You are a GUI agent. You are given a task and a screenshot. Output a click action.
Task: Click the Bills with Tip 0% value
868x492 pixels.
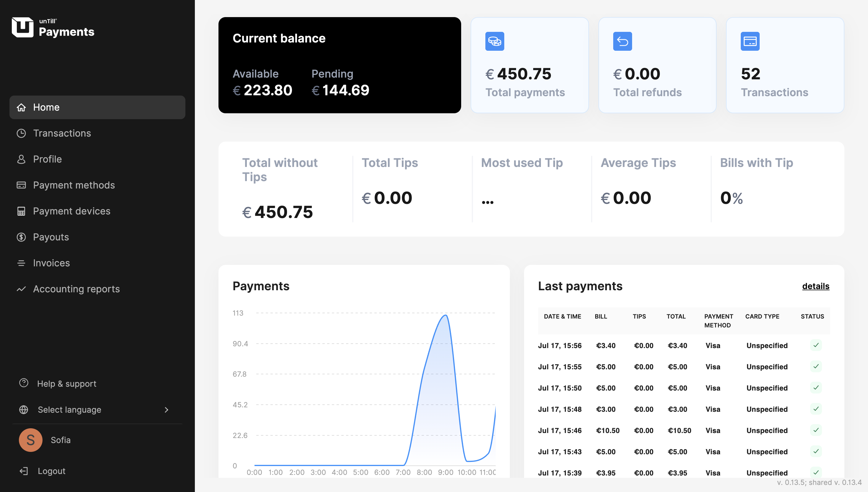tap(731, 198)
